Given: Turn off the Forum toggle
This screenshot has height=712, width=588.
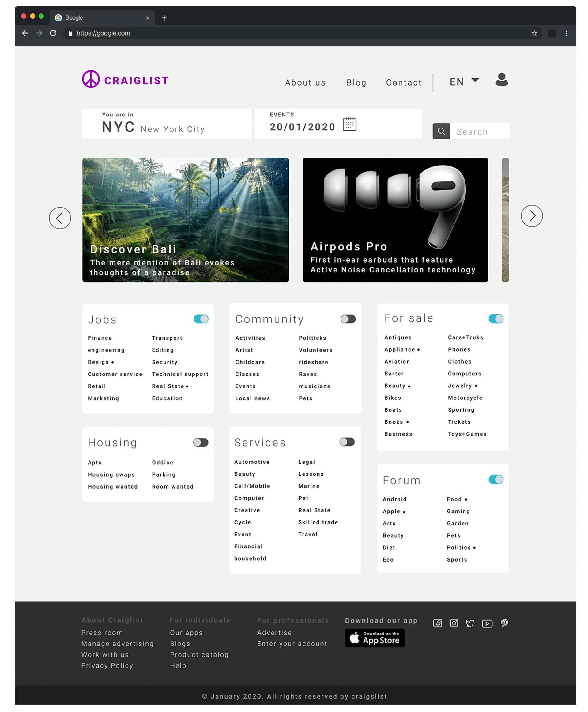Looking at the screenshot, I should [x=496, y=479].
